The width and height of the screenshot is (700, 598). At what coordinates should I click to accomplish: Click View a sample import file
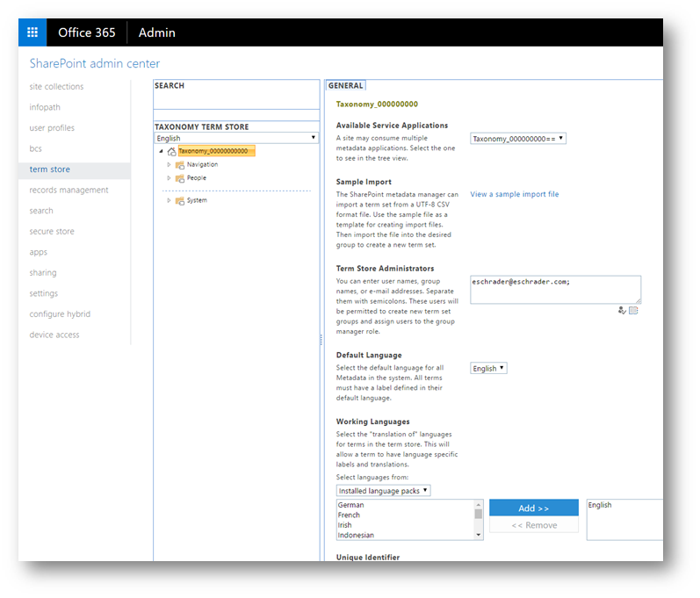coord(515,194)
